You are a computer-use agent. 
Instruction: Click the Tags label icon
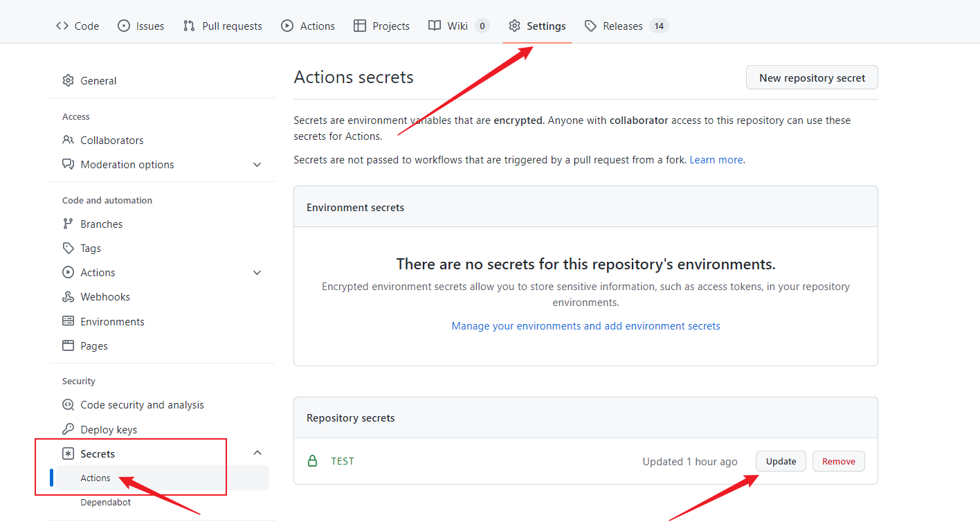[x=68, y=248]
